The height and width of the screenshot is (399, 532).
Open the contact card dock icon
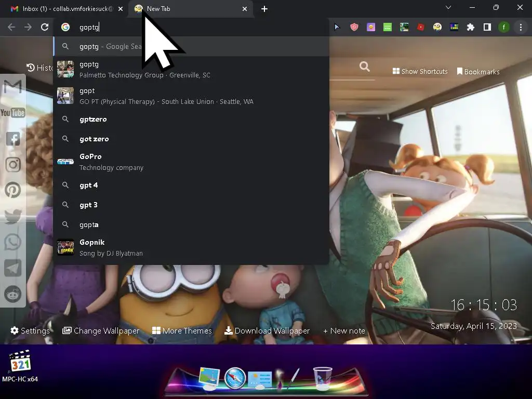(260, 380)
